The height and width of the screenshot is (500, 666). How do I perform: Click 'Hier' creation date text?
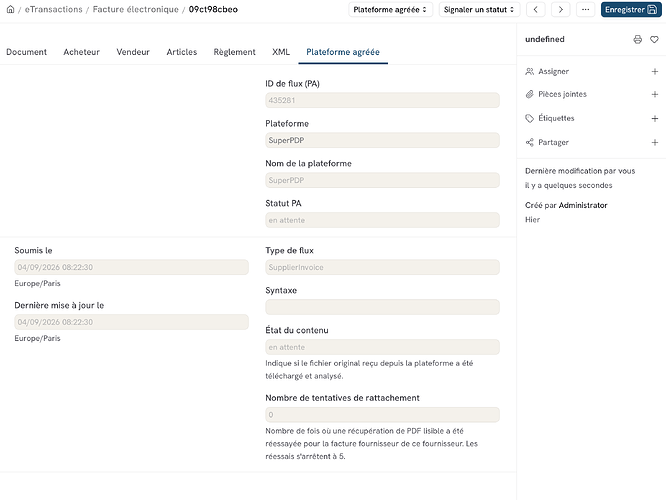[x=532, y=220]
